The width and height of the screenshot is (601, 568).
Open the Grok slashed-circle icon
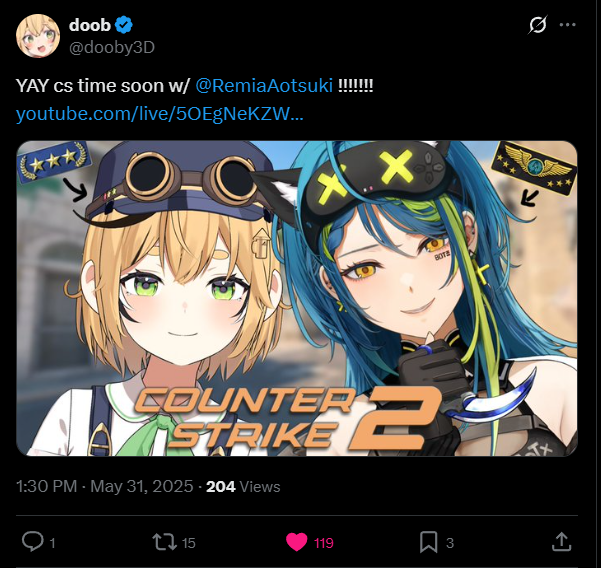click(538, 25)
